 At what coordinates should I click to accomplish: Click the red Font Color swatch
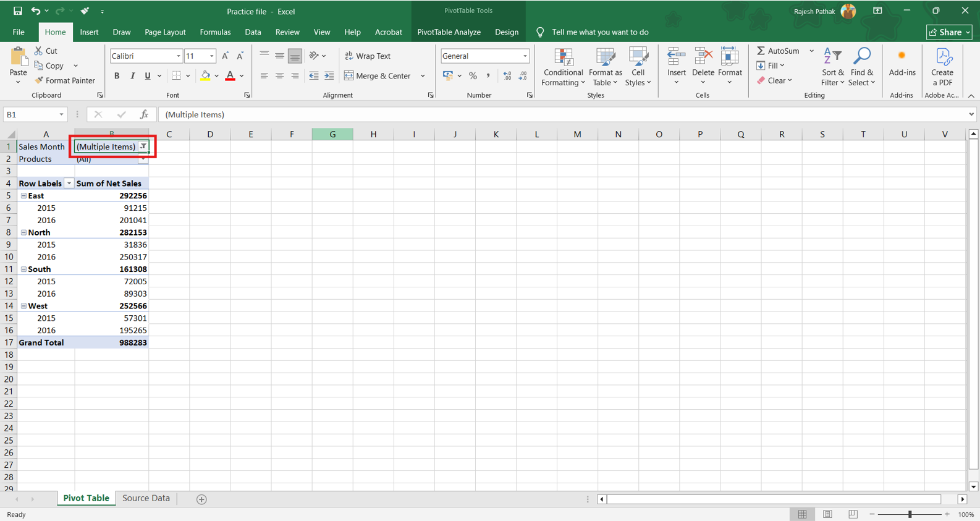click(230, 76)
